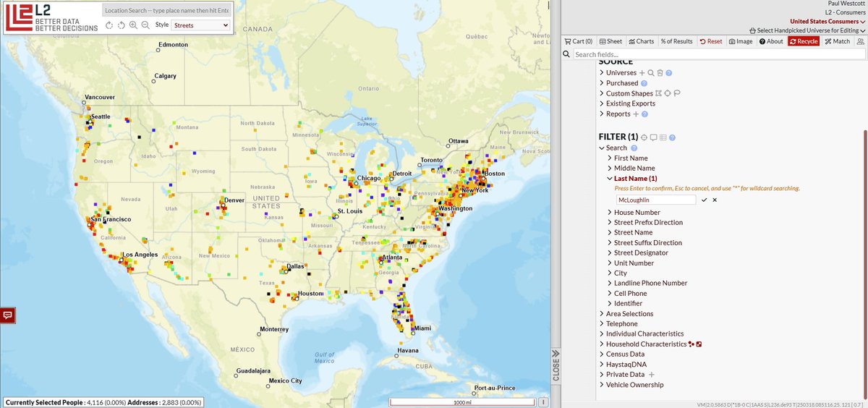The width and height of the screenshot is (868, 408).
Task: Draw a polygon custom shape
Action: (x=658, y=93)
